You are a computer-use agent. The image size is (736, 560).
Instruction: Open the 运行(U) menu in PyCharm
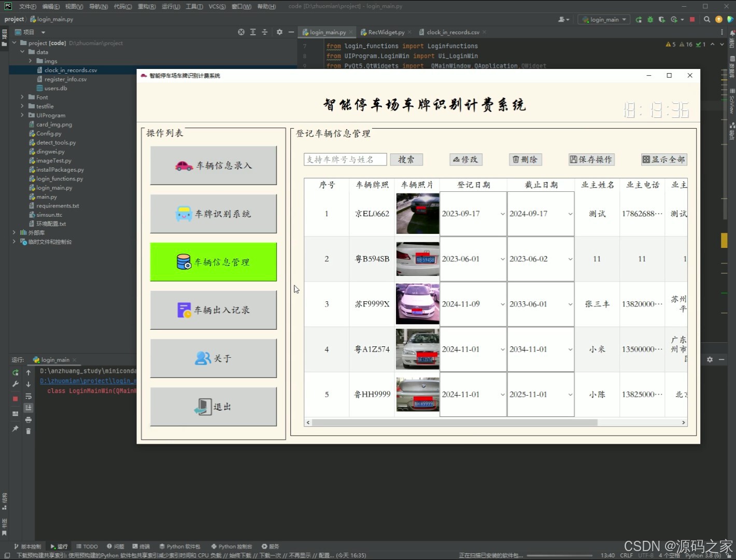(171, 6)
